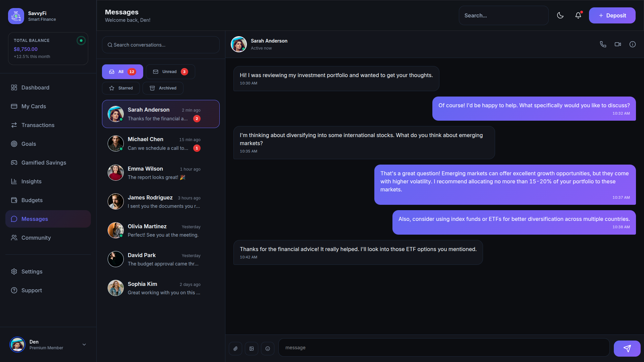Show Archived conversations
Screen dimensions: 644x362
[163, 88]
